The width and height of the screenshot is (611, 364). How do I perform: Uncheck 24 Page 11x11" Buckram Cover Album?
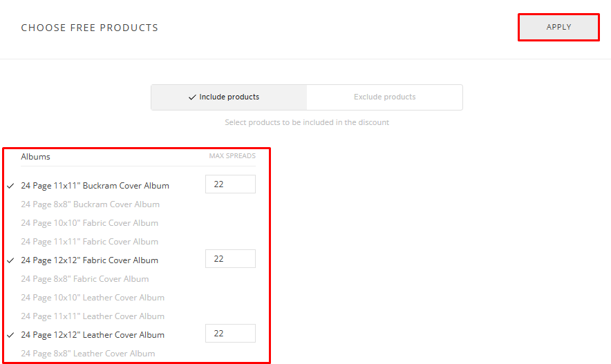[x=95, y=186]
